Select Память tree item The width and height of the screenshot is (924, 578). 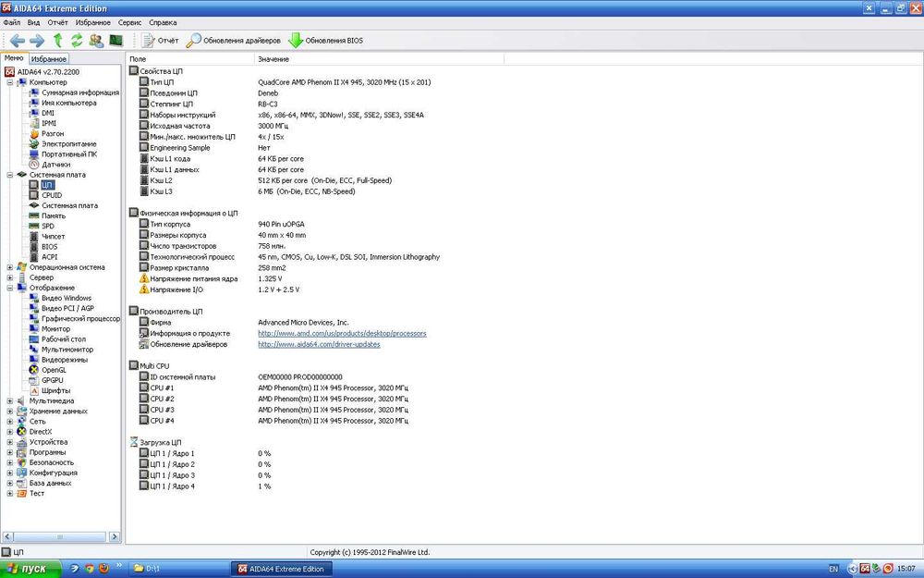54,215
